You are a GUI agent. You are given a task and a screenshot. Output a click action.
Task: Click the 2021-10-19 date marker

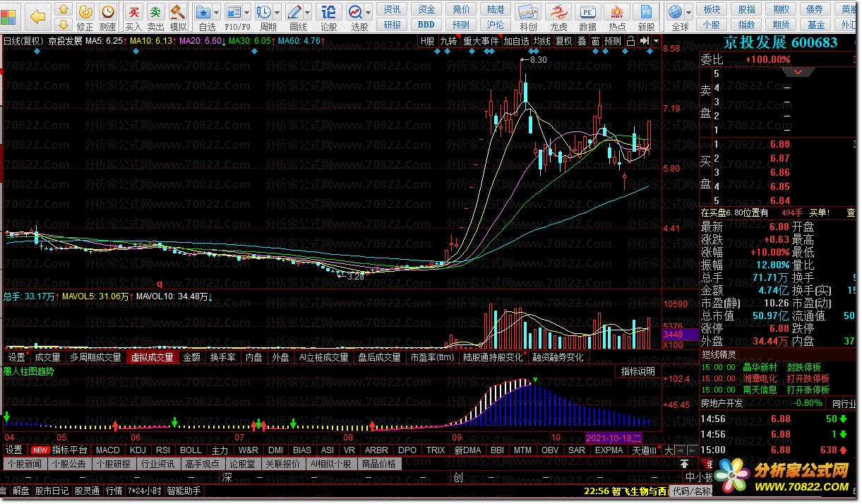pyautogui.click(x=615, y=438)
